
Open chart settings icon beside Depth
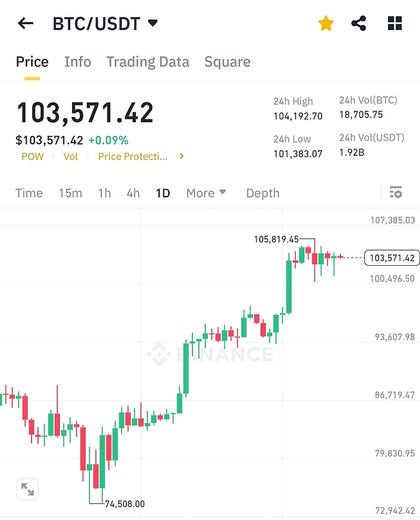coord(396,192)
